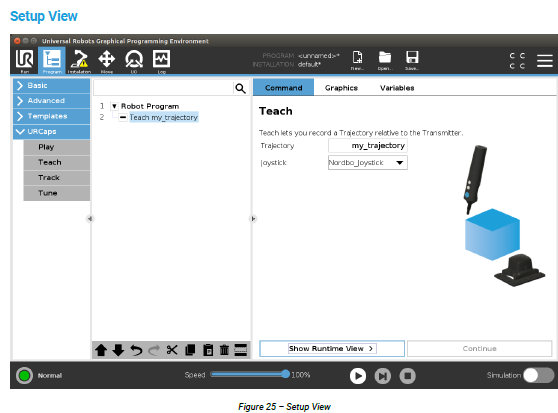Click the Open folder icon

pos(385,60)
